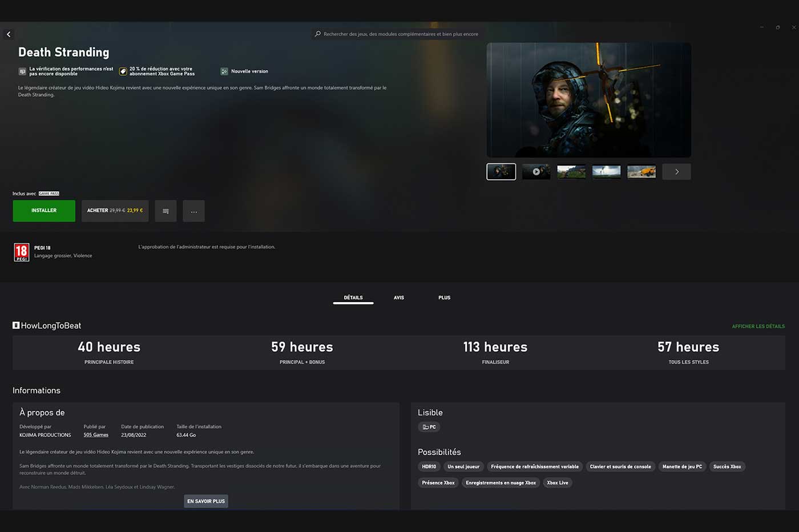Switch to the DÉTAILS tab

click(353, 297)
